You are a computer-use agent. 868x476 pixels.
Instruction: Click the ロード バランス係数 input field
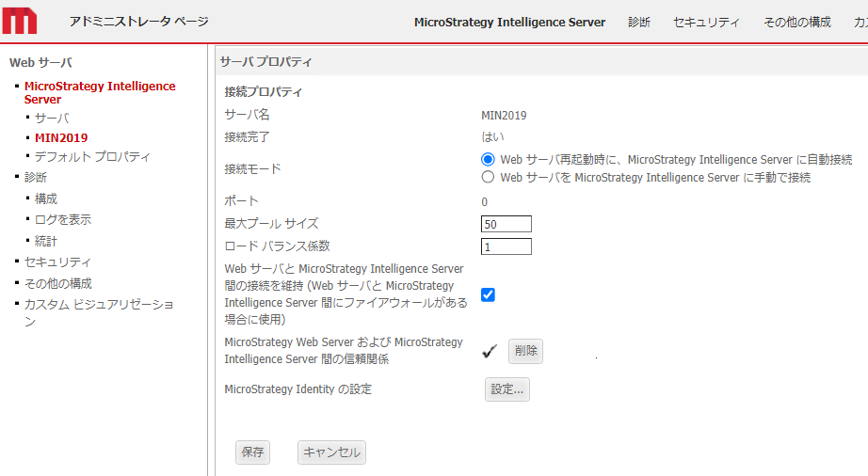coord(506,246)
